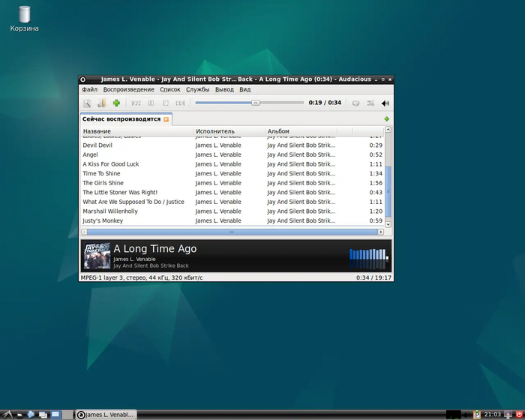The image size is (525, 420).
Task: Open the Службы menu
Action: (197, 89)
